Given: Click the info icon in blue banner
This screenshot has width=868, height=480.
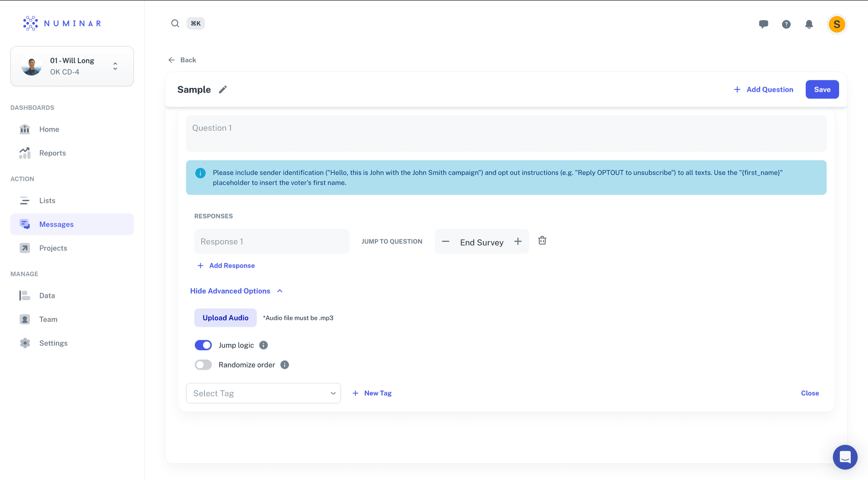Looking at the screenshot, I should click(x=200, y=173).
